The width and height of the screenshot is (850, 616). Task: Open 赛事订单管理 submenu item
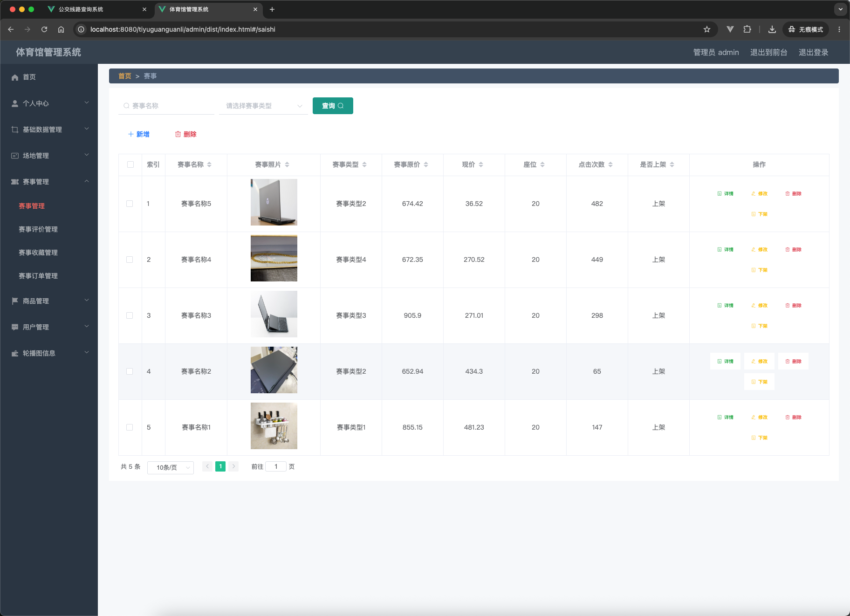pyautogui.click(x=38, y=276)
